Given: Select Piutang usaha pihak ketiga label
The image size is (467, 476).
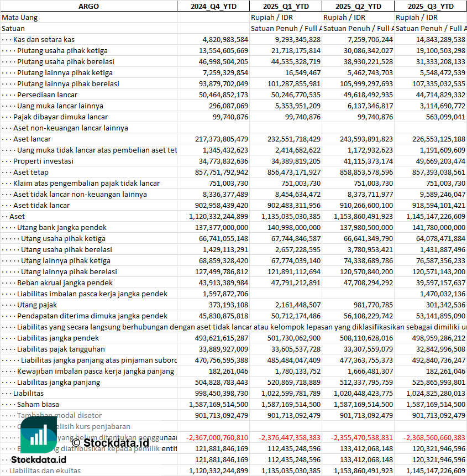Looking at the screenshot, I should click(62, 51).
